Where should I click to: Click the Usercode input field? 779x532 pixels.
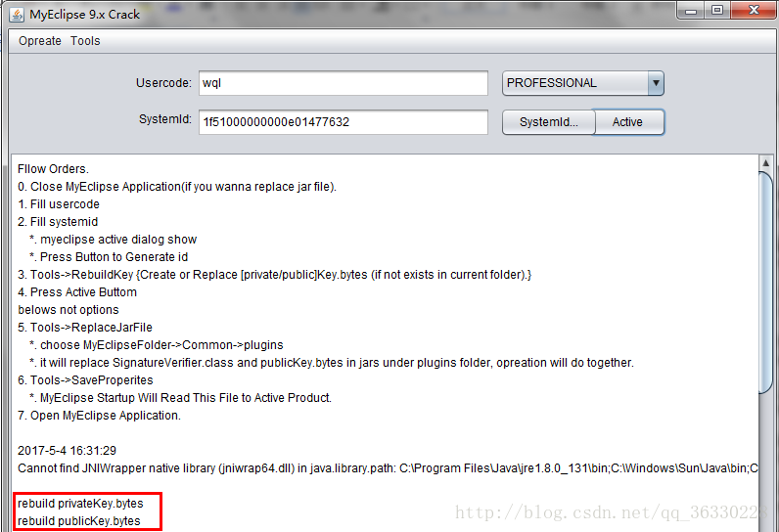tap(344, 83)
